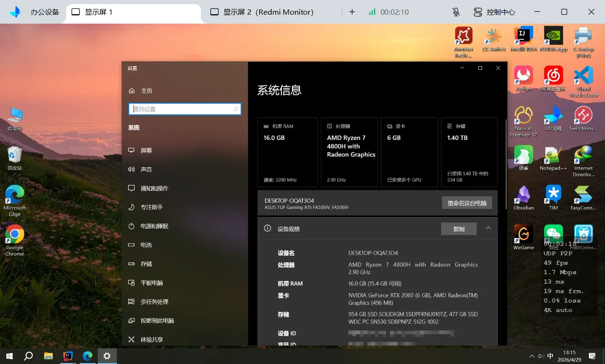The height and width of the screenshot is (364, 605).
Task: Expand the system tray hidden icons arrow
Action: (x=532, y=356)
